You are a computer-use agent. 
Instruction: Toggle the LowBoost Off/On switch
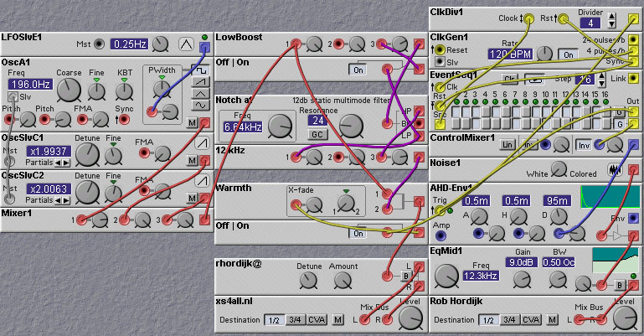click(x=359, y=70)
